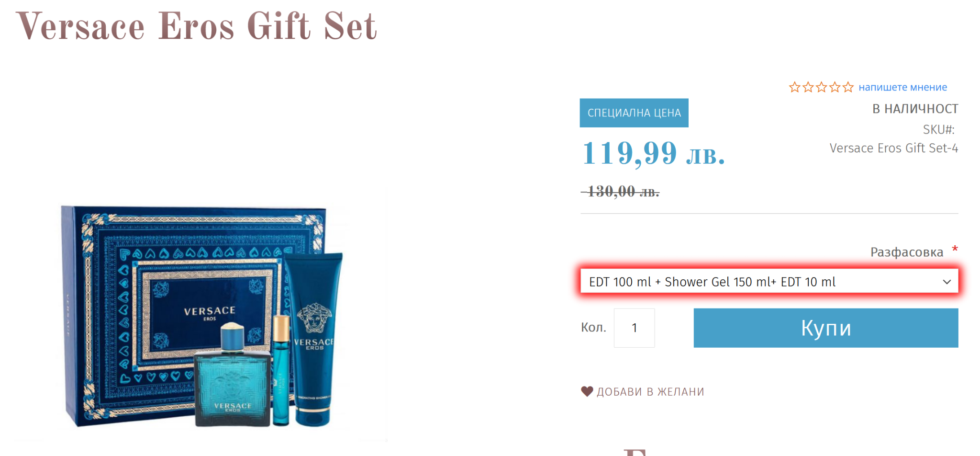The image size is (980, 456).
Task: Click the crossed-out 130,00 лв. price
Action: coord(620,192)
